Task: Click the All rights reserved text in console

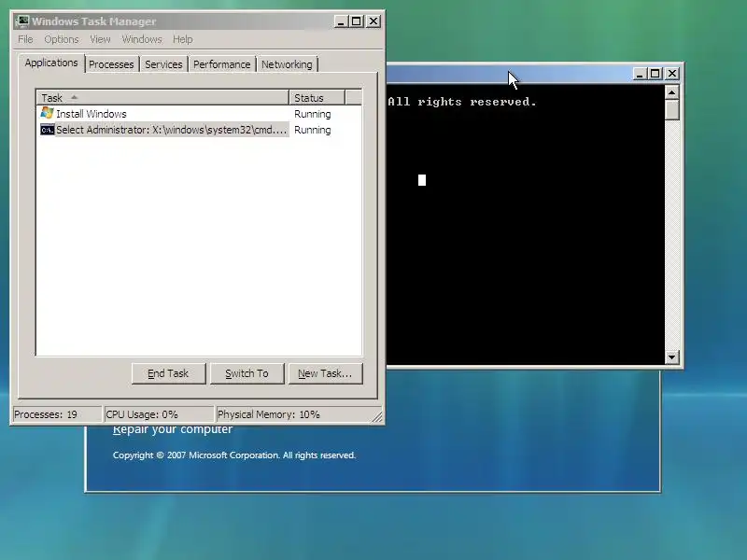Action: point(462,102)
